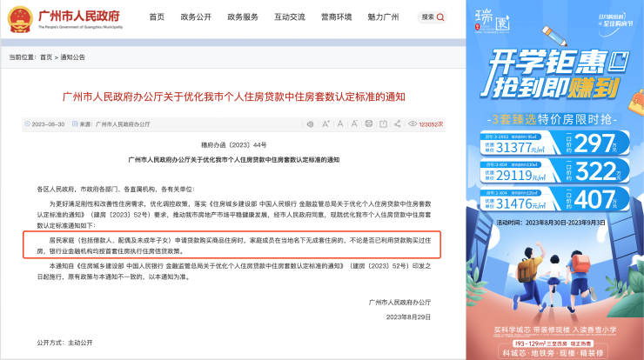Image resolution: width=644 pixels, height=360 pixels.
Task: Click the paragraph starting 居民家庭（包括借款人
Action: point(234,245)
